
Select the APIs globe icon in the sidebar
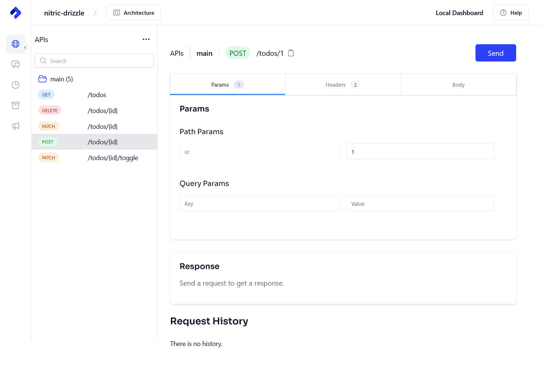point(15,44)
